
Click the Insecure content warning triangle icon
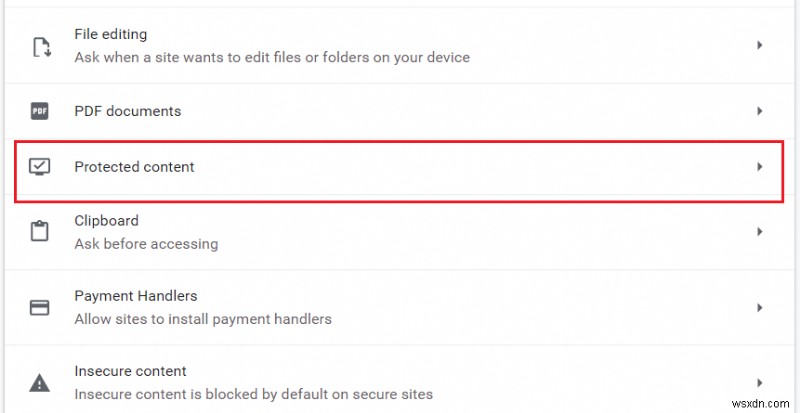click(x=40, y=382)
